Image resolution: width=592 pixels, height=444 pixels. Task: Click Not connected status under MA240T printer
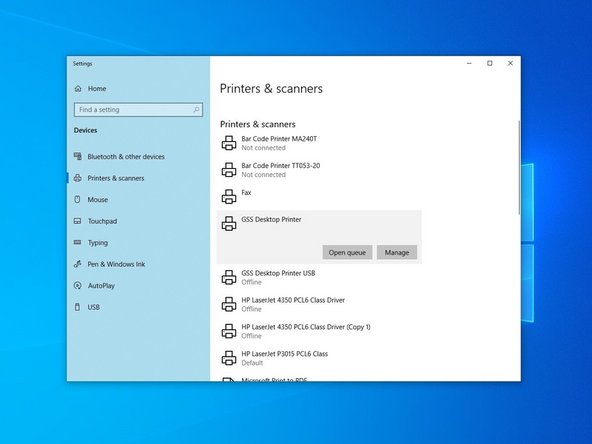(x=264, y=148)
